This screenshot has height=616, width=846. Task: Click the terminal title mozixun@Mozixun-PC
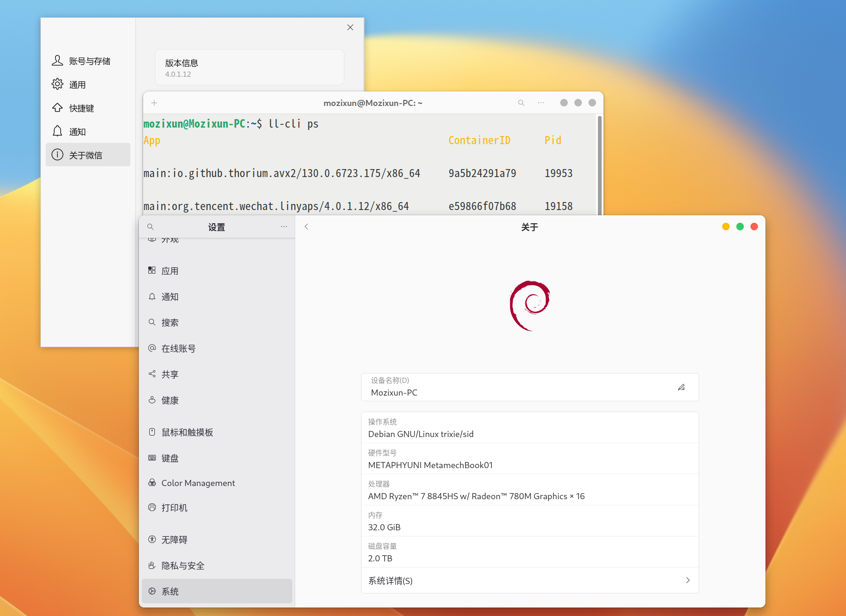tap(373, 103)
